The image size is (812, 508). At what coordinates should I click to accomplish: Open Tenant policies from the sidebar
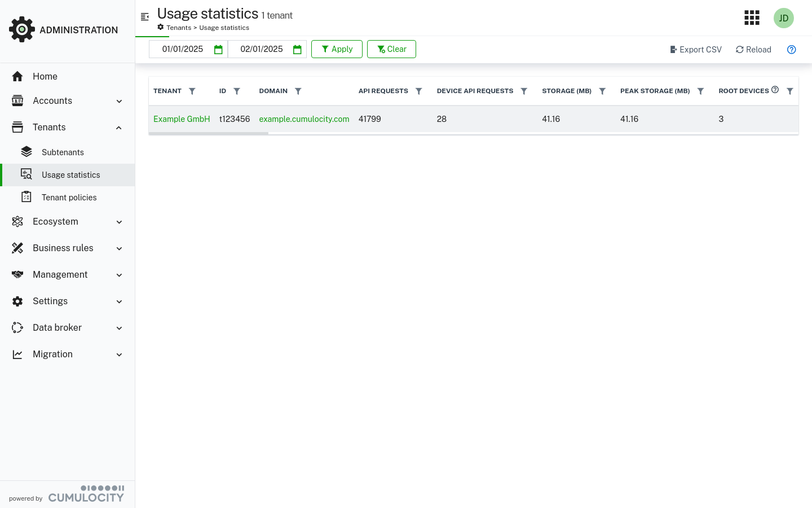[69, 198]
